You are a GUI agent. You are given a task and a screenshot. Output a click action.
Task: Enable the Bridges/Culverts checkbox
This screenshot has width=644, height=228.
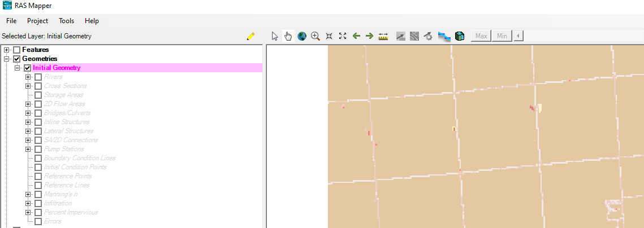click(x=38, y=113)
